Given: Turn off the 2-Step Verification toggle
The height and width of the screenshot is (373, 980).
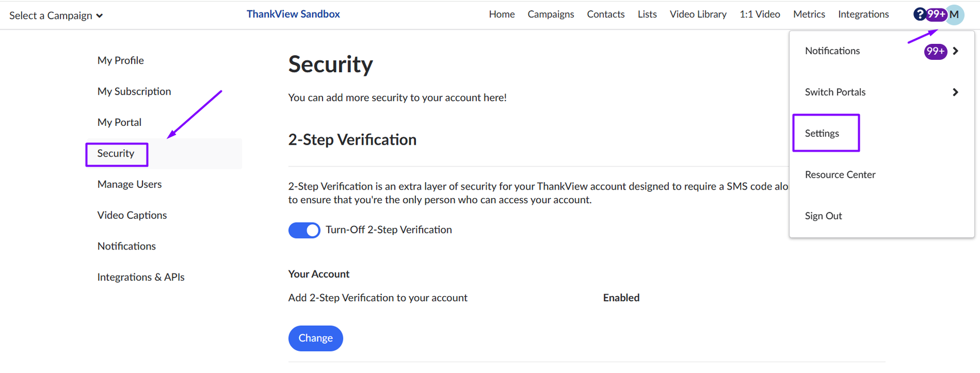Looking at the screenshot, I should pyautogui.click(x=304, y=230).
